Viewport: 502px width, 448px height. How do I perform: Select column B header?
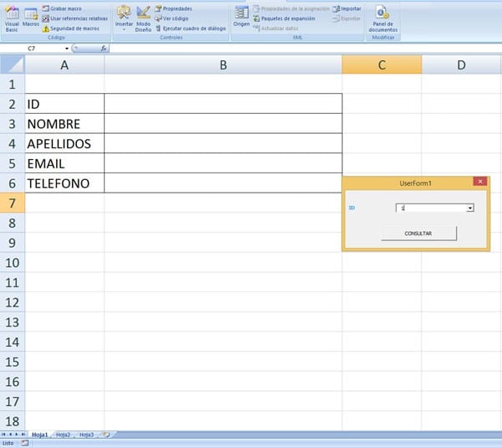pos(223,65)
